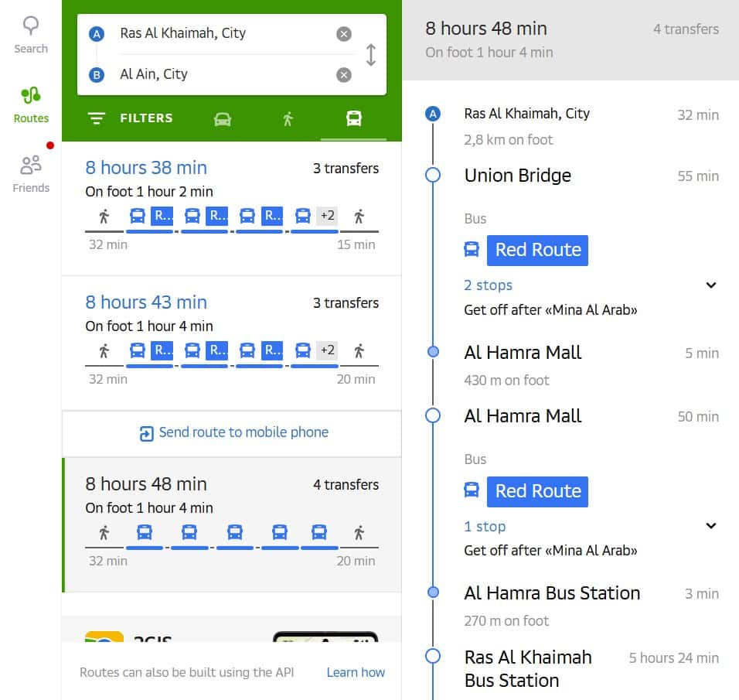Click the Union Bridge stop name
Viewport: 739px width, 700px height.
click(517, 176)
